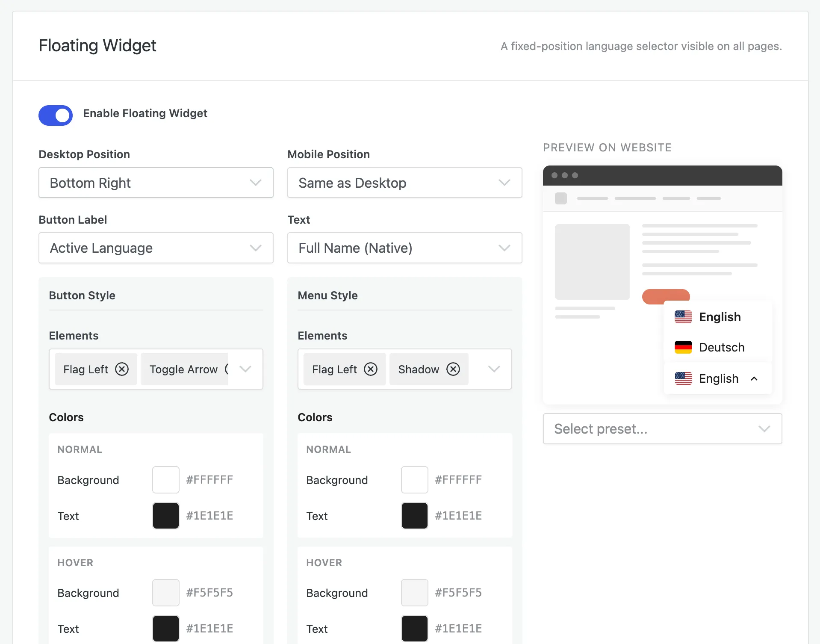Remove the Flag Left tag in Button Style
Viewport: 820px width, 644px height.
122,369
